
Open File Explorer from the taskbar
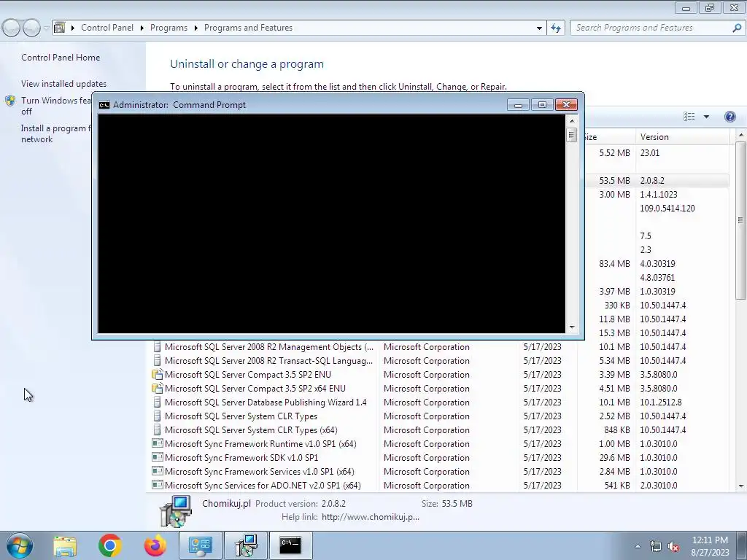pyautogui.click(x=65, y=545)
